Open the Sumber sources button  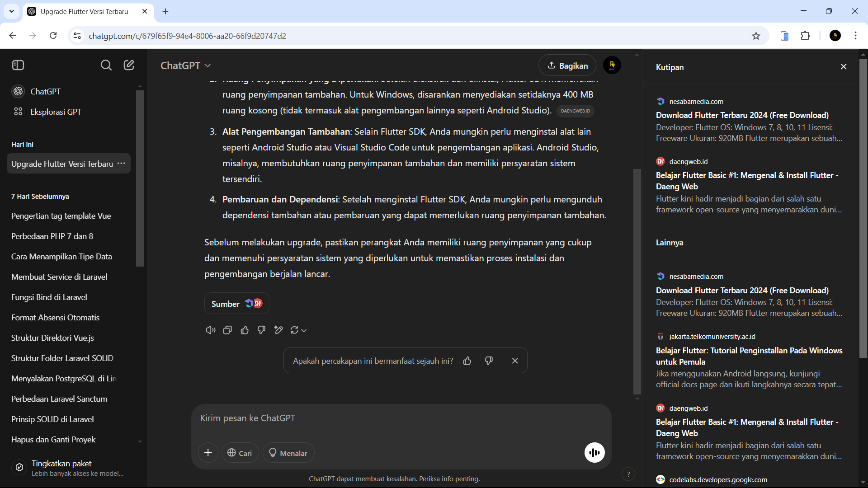(237, 304)
